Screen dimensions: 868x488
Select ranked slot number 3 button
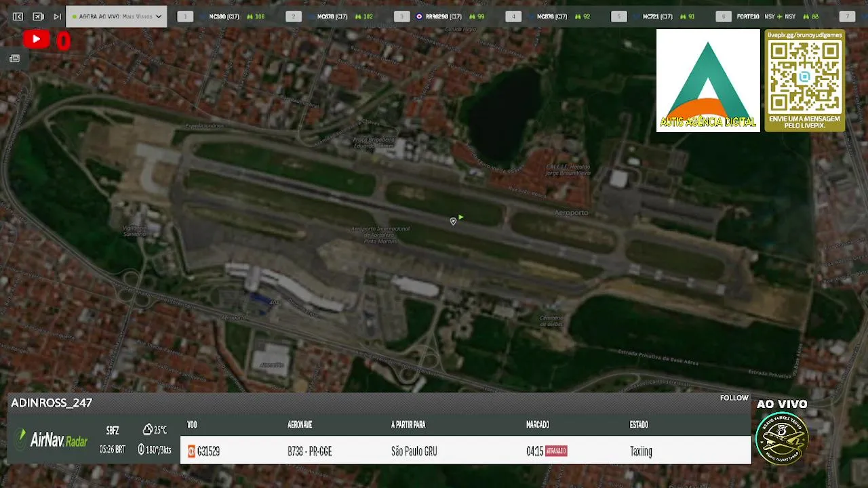click(x=402, y=16)
